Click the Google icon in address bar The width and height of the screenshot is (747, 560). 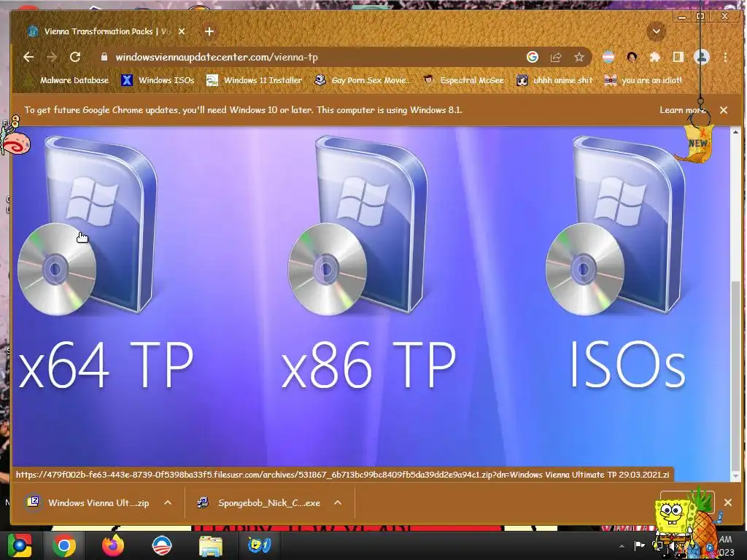(532, 57)
